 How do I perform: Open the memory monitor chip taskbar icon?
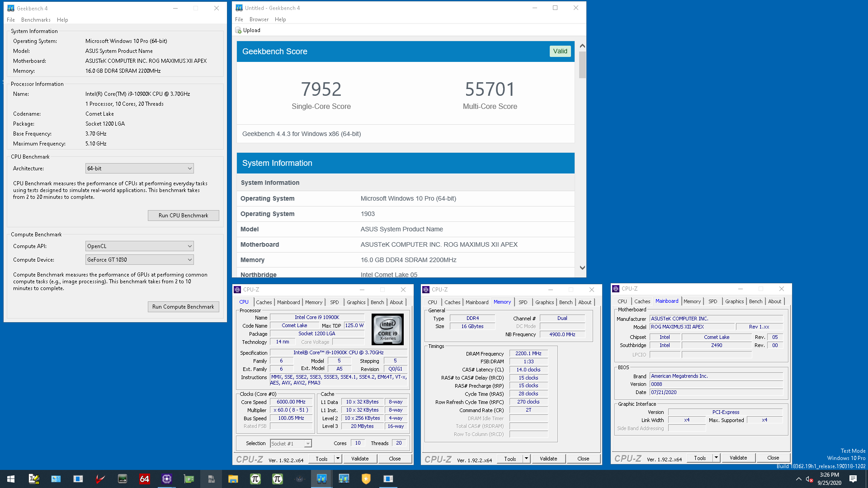122,479
